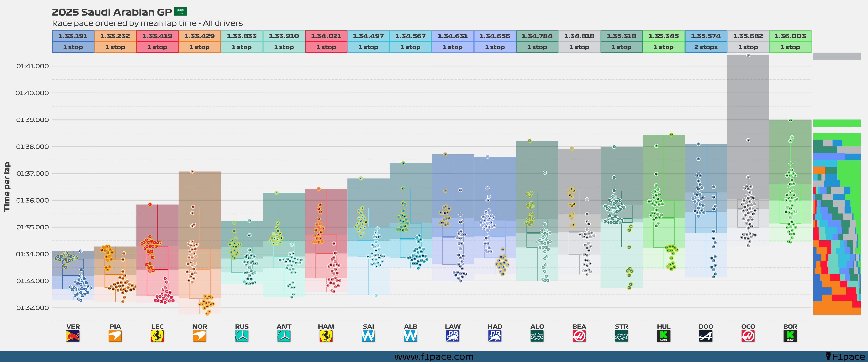Click the Sauber logo under BOR
The image size is (868, 362).
pyautogui.click(x=791, y=336)
